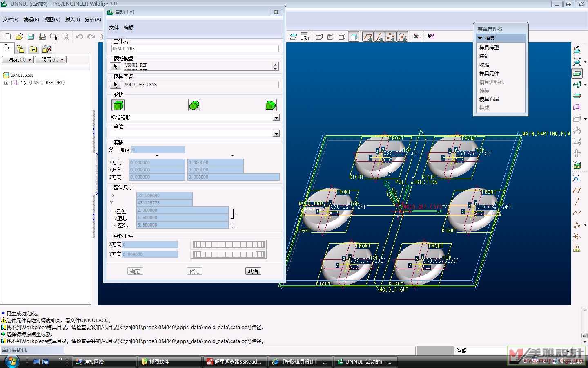
Task: Undo last action in the toolbar
Action: [80, 36]
